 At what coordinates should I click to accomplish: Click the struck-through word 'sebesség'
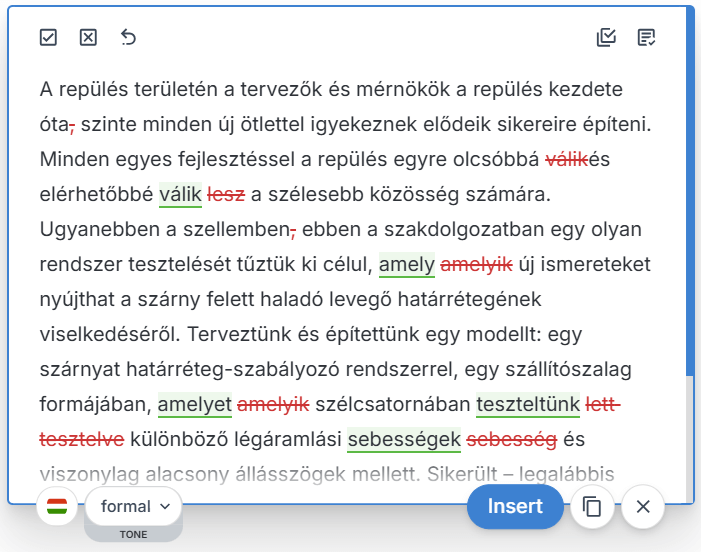tap(511, 439)
